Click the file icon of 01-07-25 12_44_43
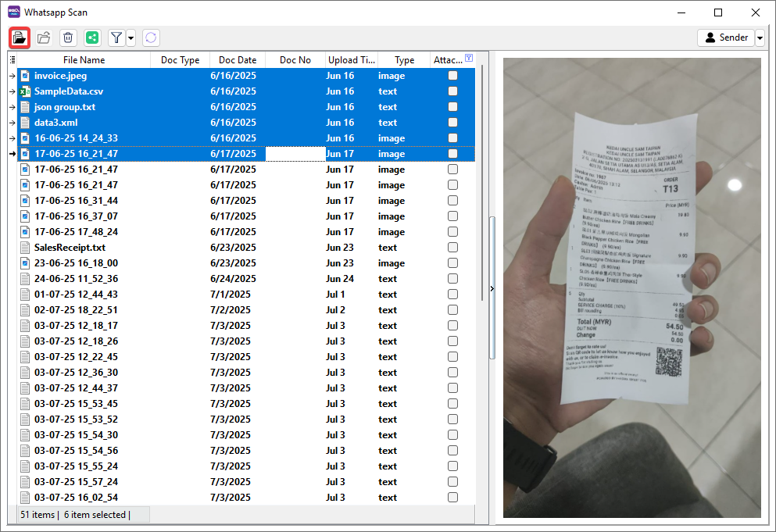 [x=25, y=294]
